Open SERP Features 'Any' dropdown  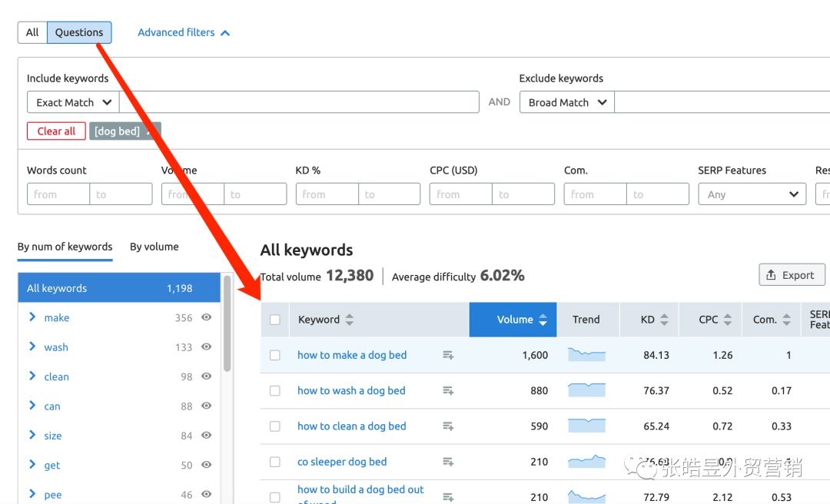(x=752, y=194)
